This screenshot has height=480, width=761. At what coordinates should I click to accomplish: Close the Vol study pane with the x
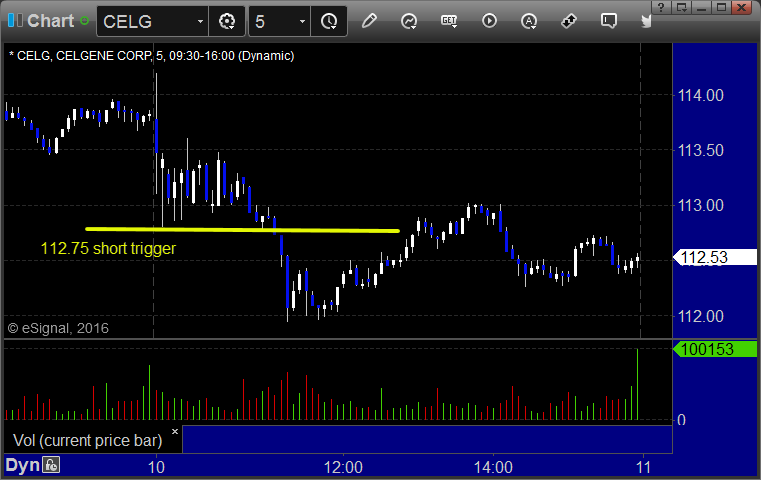tap(175, 431)
